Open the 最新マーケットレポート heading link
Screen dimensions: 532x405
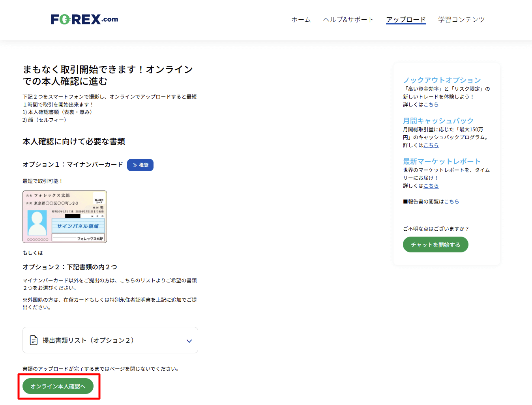coord(442,161)
